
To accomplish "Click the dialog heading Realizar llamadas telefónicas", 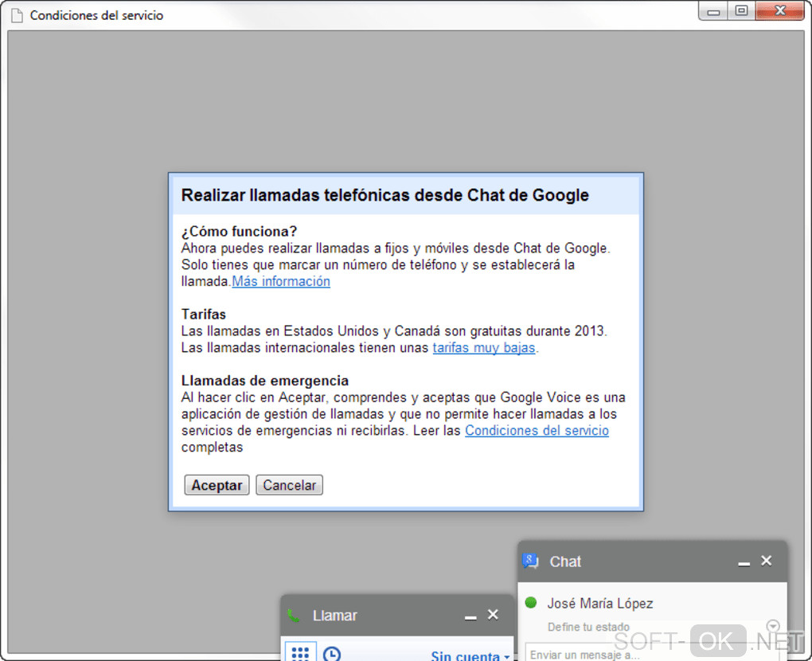I will (x=385, y=195).
